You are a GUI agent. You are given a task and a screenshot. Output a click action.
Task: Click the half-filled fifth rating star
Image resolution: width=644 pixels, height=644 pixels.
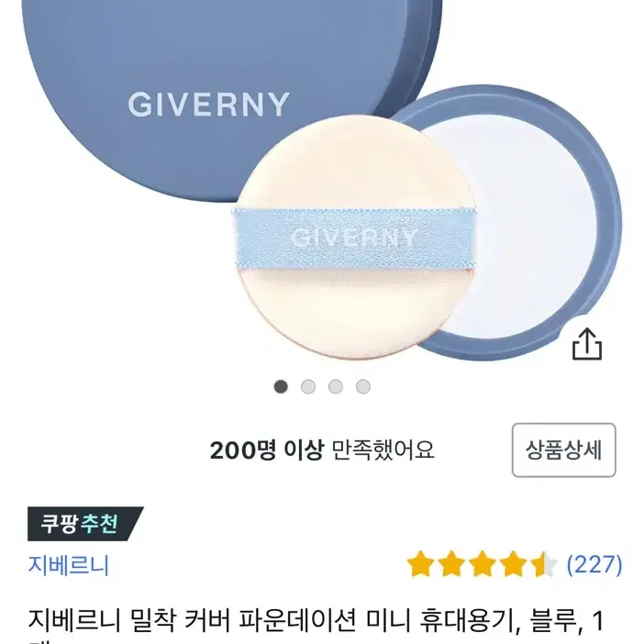click(x=543, y=564)
